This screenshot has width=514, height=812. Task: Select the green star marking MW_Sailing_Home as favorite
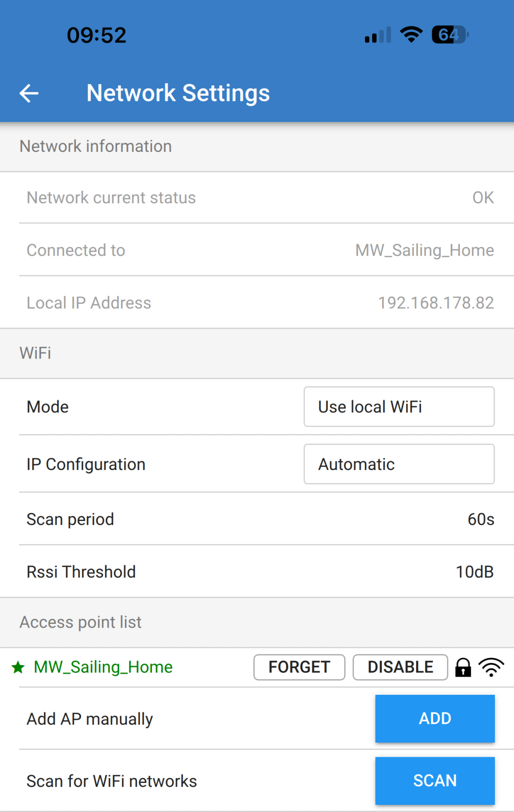coord(17,667)
